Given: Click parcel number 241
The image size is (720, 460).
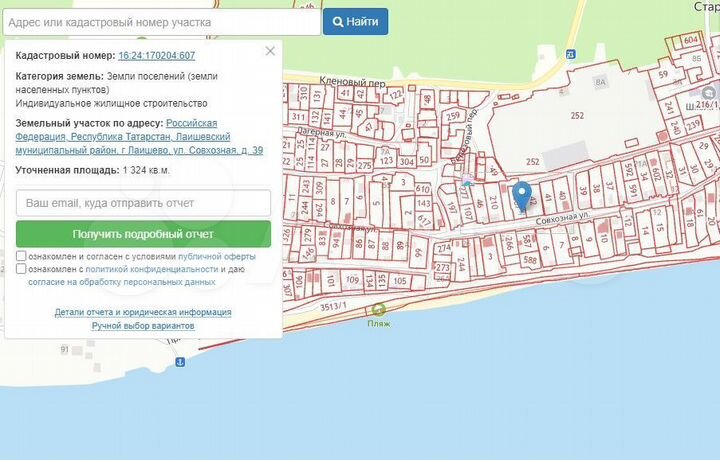Looking at the screenshot, I should click(669, 108).
